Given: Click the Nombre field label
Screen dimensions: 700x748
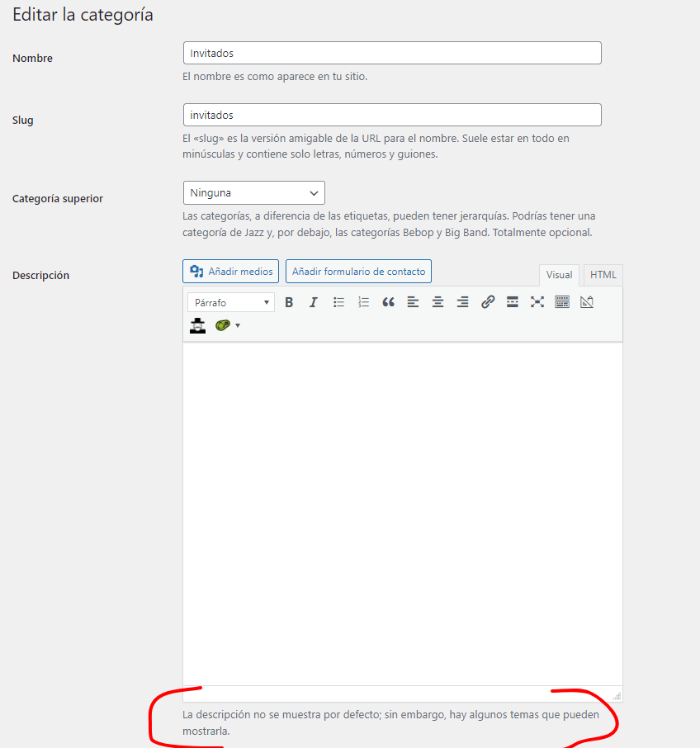Looking at the screenshot, I should [x=32, y=58].
